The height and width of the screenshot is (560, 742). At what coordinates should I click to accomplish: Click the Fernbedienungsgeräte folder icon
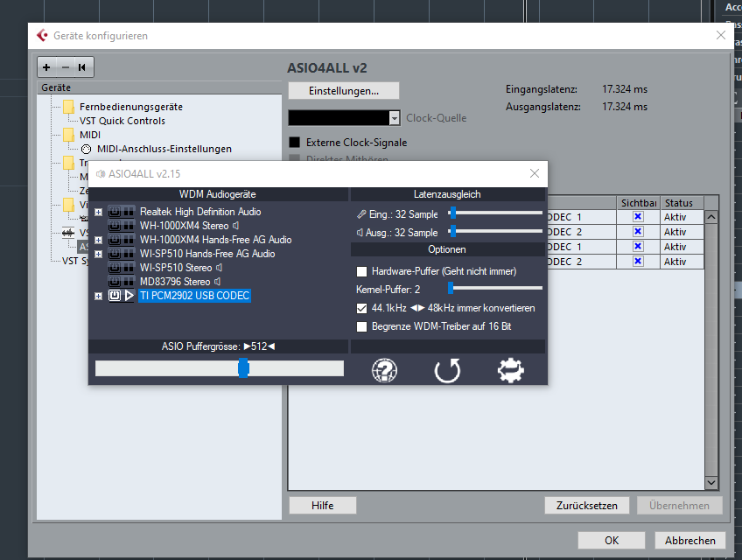coord(68,107)
